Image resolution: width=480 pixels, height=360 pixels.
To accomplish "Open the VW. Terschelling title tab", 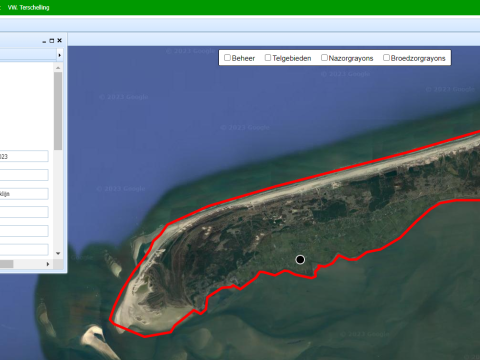I will pos(28,7).
